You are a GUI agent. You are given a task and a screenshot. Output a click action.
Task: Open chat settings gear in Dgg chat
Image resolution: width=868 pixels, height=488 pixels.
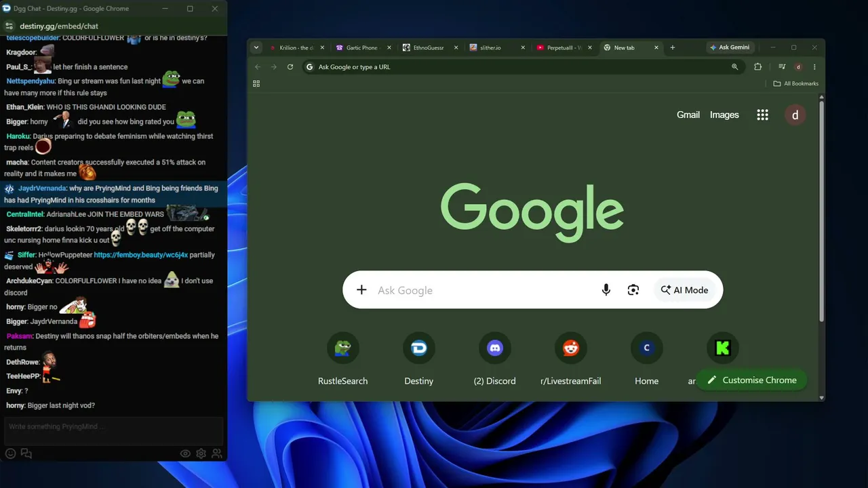tap(201, 453)
